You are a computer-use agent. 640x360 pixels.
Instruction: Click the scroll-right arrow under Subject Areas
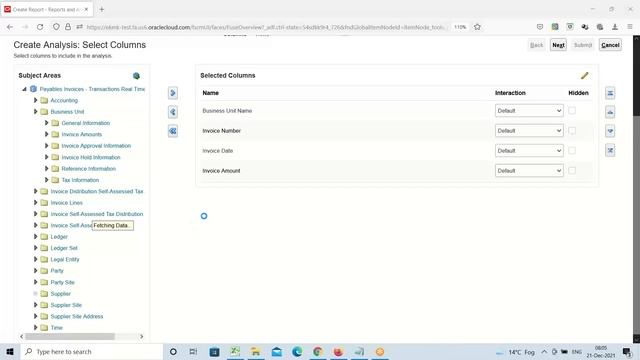[x=142, y=337]
